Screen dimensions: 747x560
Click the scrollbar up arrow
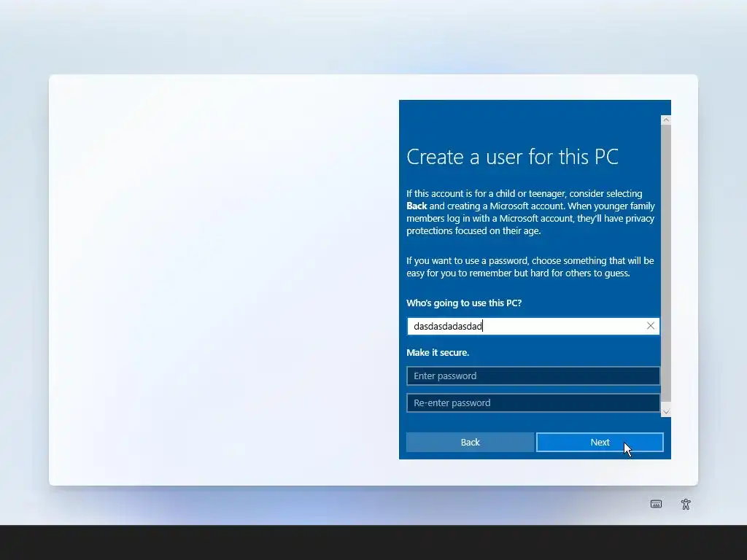666,120
